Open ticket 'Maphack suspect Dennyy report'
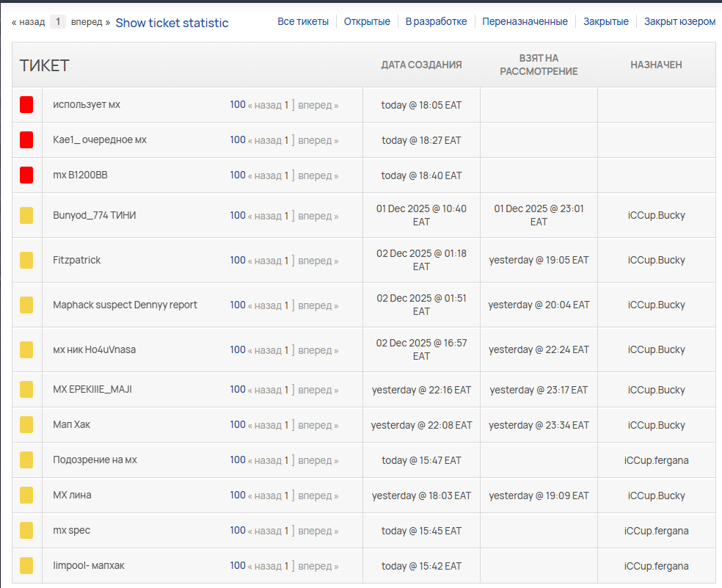Screen dimensions: 722x588 tap(125, 305)
